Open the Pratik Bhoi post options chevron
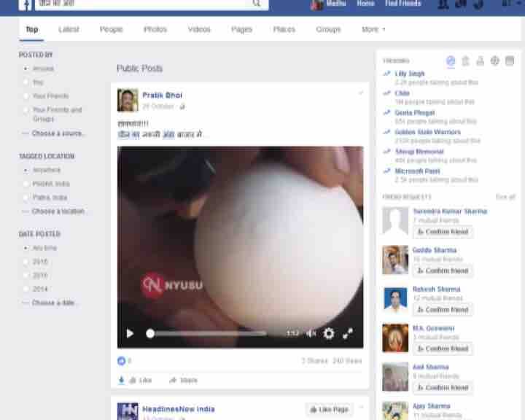Image resolution: width=525 pixels, height=420 pixels. click(x=360, y=94)
